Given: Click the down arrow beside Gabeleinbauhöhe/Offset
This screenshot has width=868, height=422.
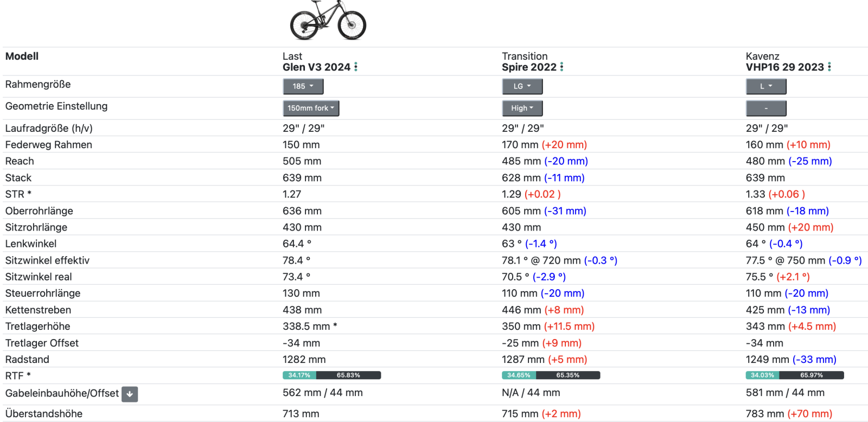Looking at the screenshot, I should pyautogui.click(x=130, y=394).
